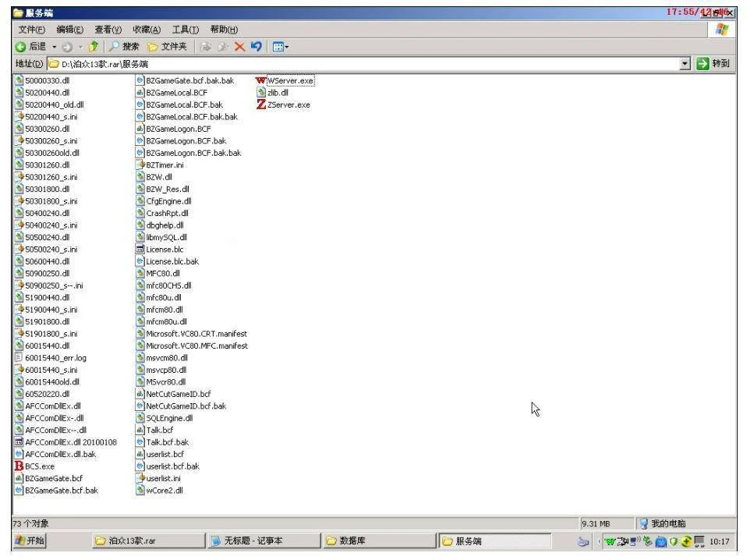Image resolution: width=747 pixels, height=560 pixels.
Task: Click the blue Undo arrow icon
Action: coord(256,47)
